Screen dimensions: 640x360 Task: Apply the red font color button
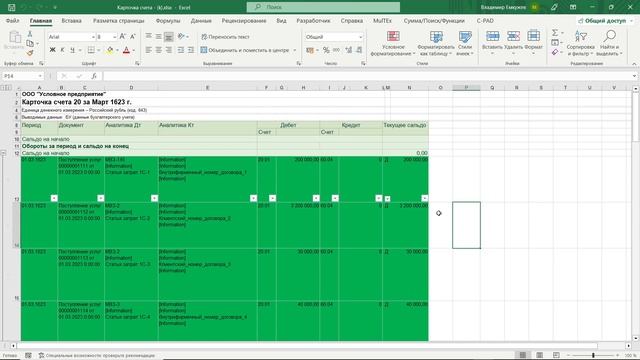126,50
